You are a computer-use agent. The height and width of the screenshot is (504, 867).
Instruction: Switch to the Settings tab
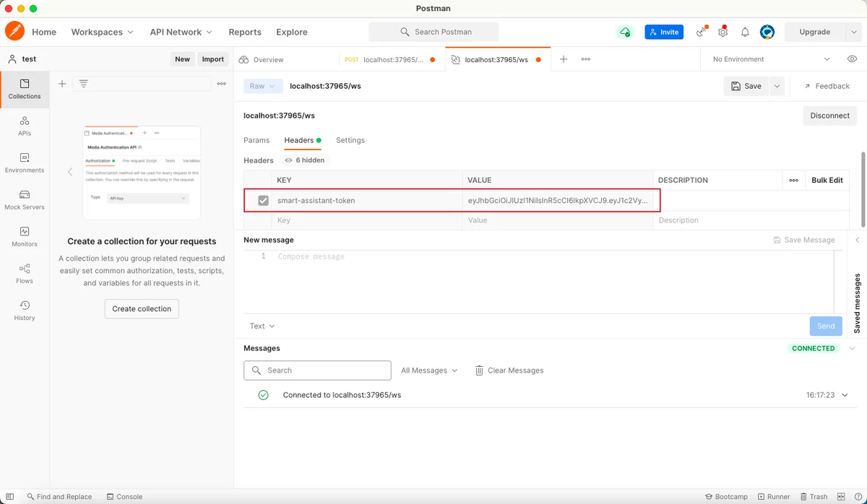point(350,140)
